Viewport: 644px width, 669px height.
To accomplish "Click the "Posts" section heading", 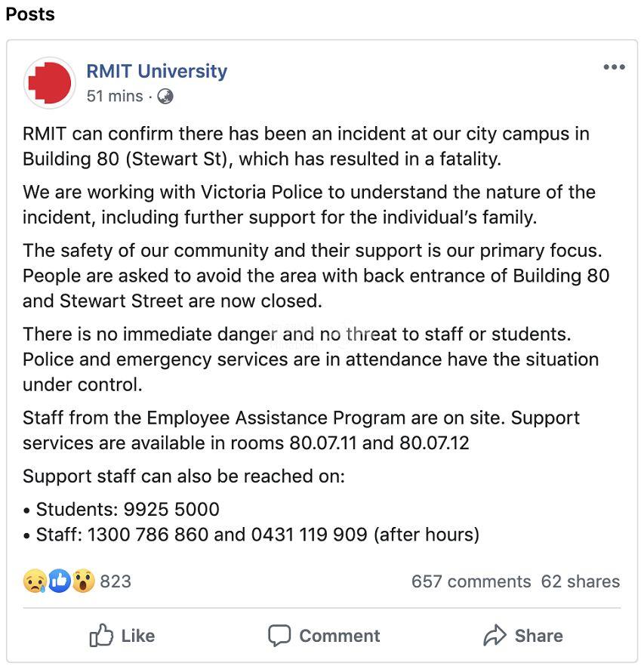I will point(30,14).
